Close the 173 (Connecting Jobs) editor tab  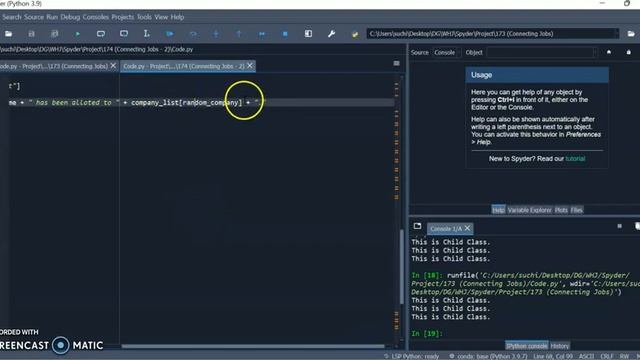pos(113,65)
